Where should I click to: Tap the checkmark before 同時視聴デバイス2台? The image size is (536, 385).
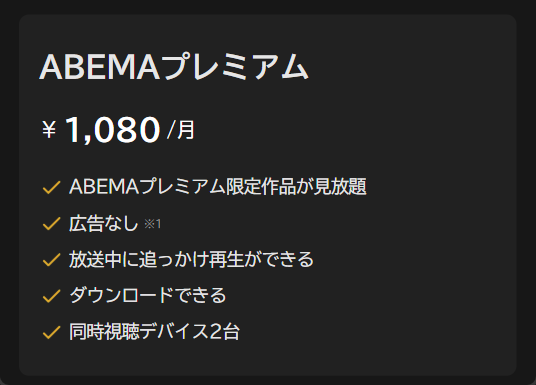(51, 332)
